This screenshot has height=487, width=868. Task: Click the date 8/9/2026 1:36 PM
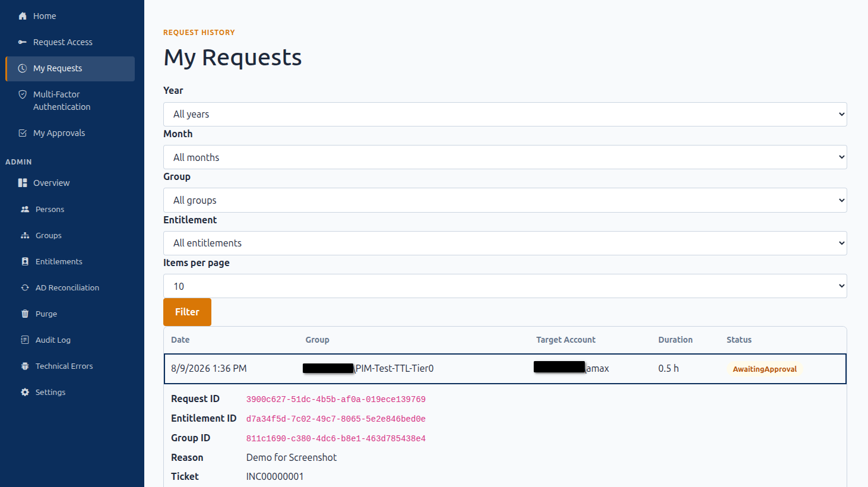click(x=209, y=368)
